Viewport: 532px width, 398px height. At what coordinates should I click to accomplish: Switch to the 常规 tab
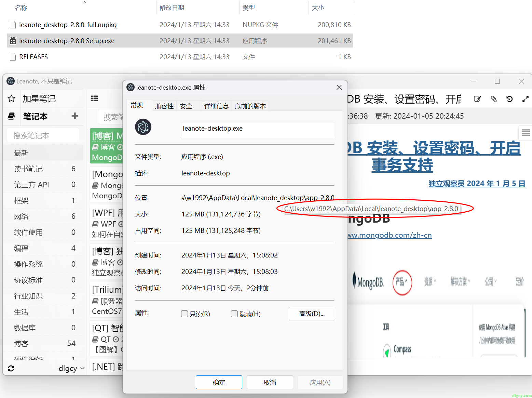(137, 105)
